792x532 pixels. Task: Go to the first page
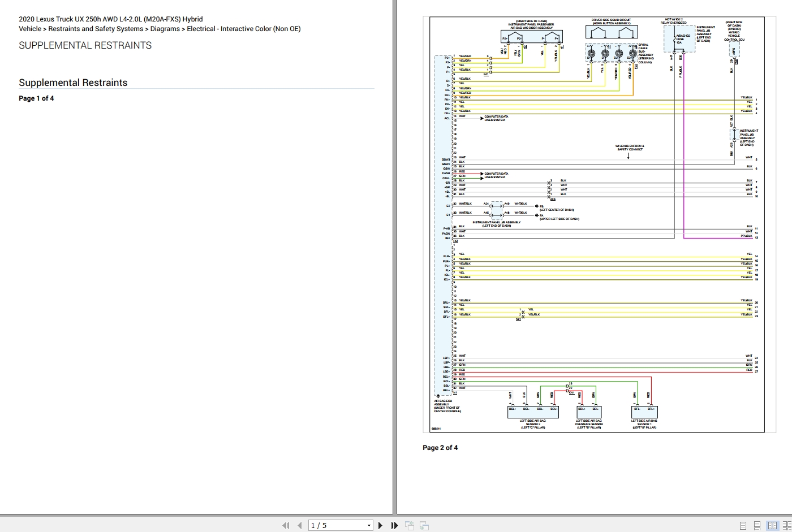coord(286,525)
